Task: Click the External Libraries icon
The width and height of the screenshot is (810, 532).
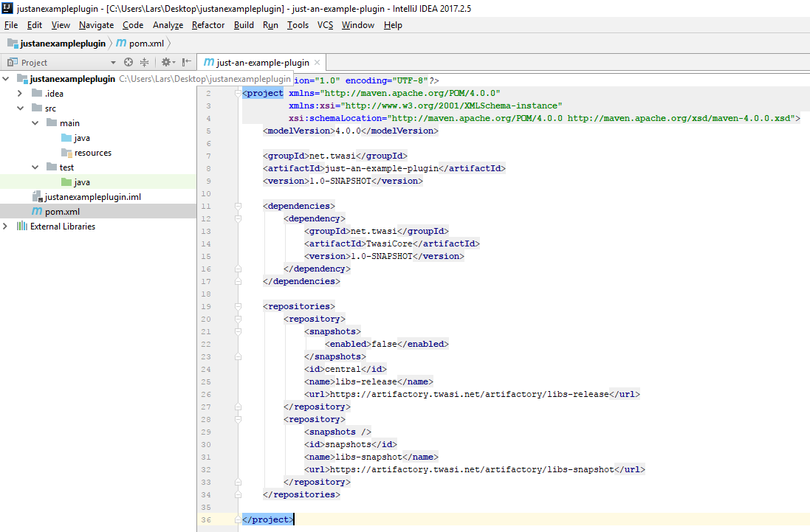Action: pos(21,226)
